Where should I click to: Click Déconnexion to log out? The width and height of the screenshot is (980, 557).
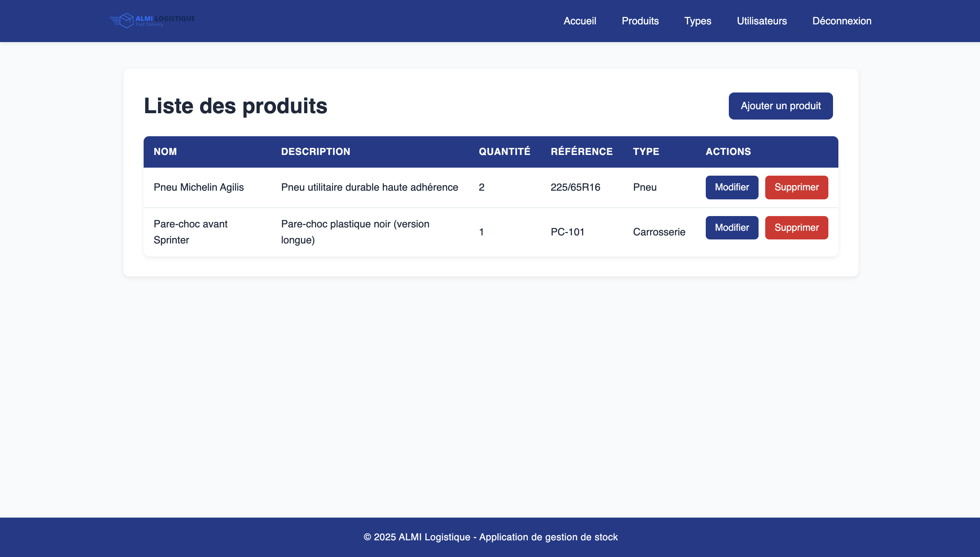841,21
